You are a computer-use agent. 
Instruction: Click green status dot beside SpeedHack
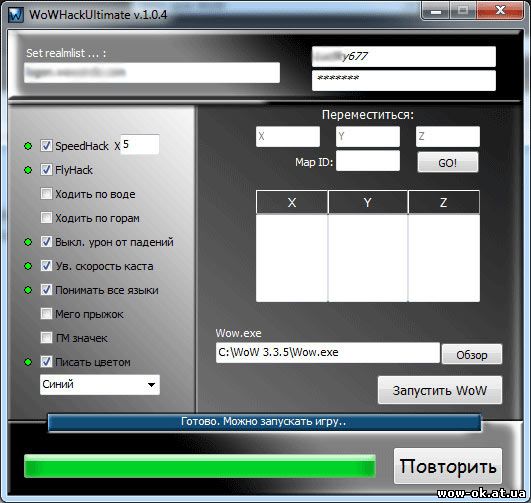tap(28, 146)
